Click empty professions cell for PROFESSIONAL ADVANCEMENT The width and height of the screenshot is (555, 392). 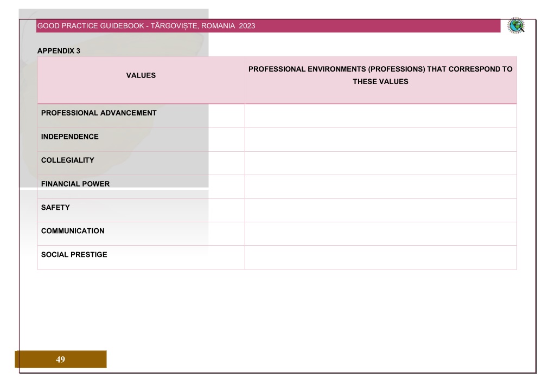coord(380,115)
